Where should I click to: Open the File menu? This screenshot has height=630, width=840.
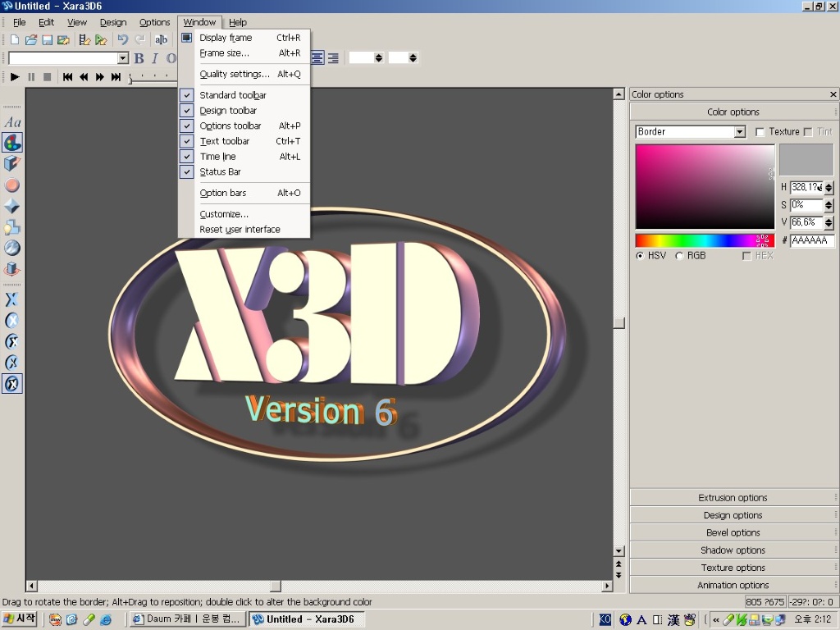(20, 22)
